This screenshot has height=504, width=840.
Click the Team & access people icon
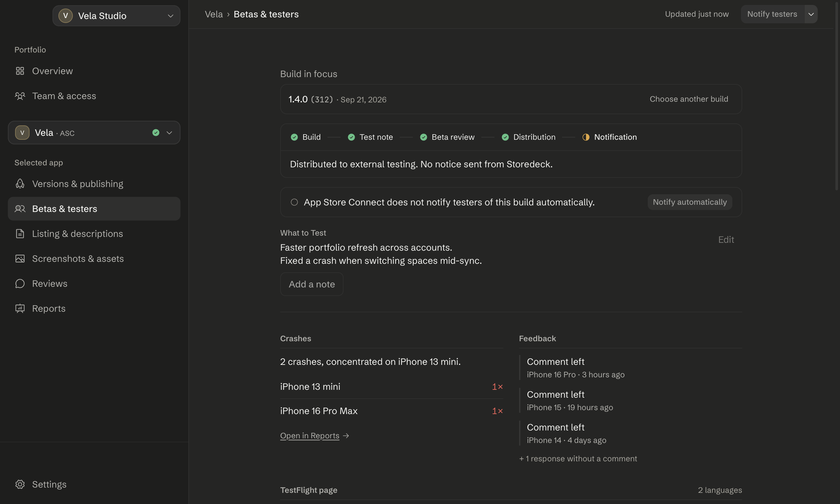20,96
